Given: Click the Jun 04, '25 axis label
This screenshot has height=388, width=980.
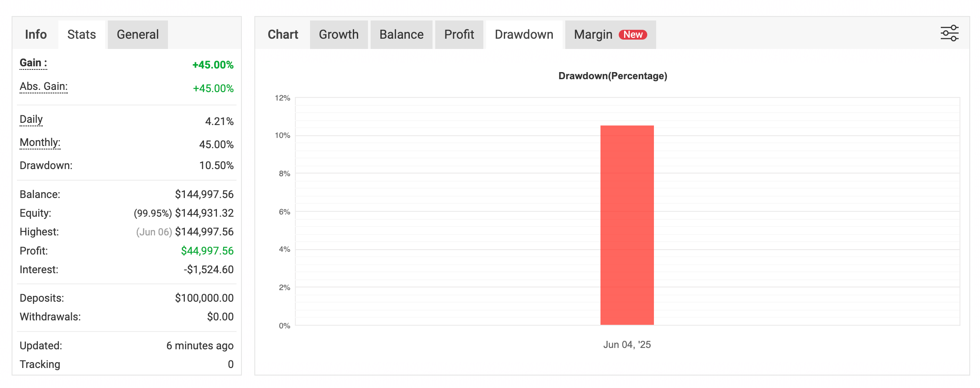Looking at the screenshot, I should [627, 345].
